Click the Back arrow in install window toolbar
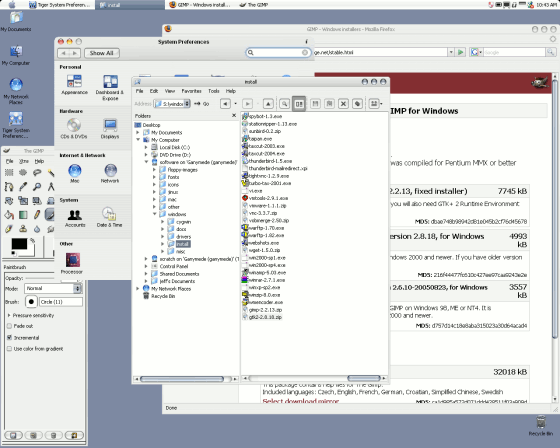 (225, 104)
